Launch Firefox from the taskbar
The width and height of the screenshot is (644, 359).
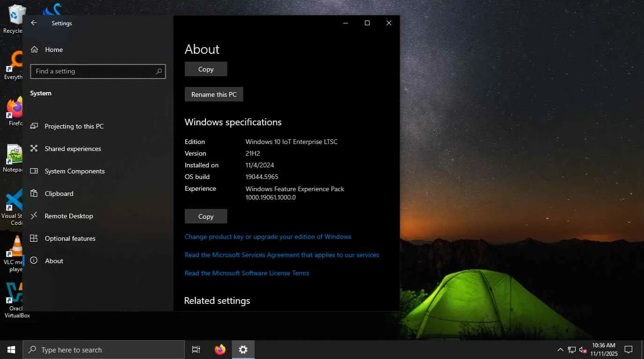[x=220, y=350]
